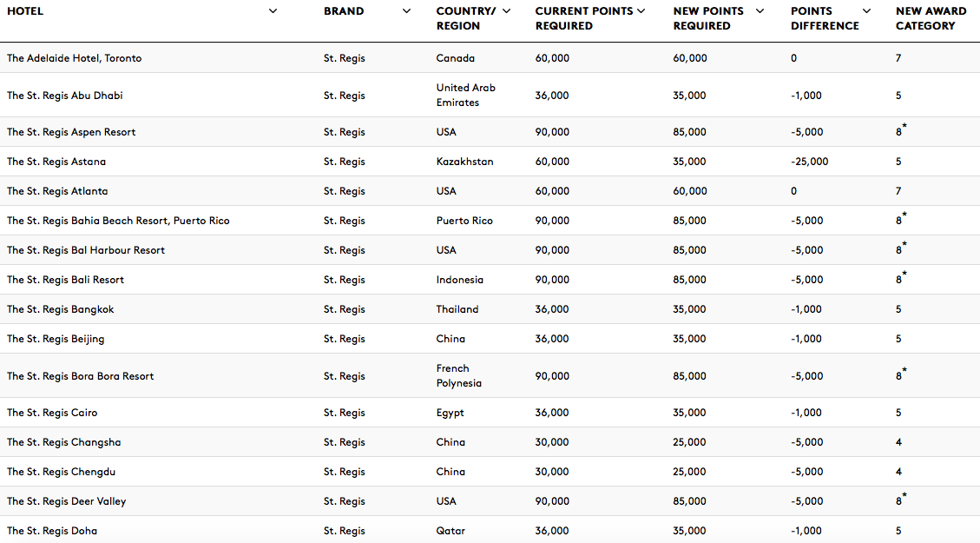Screen dimensions: 980x543
Task: Click the 8* award category for Aspen Resort
Action: [901, 130]
